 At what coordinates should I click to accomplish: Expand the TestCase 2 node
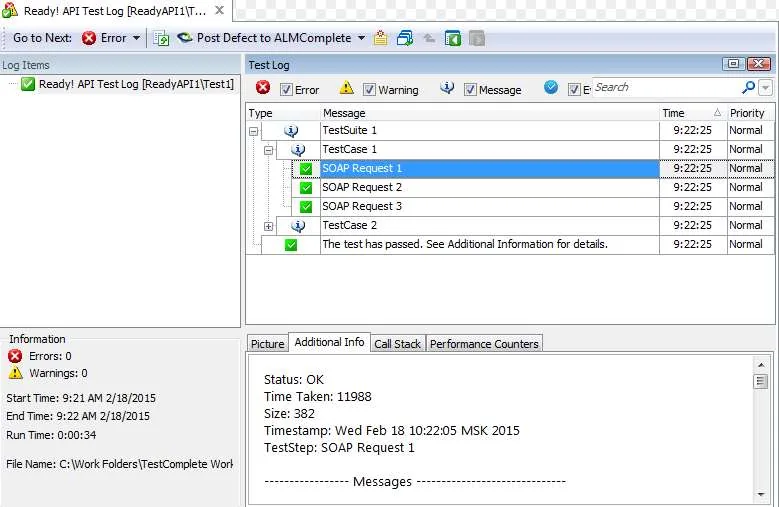(x=269, y=226)
